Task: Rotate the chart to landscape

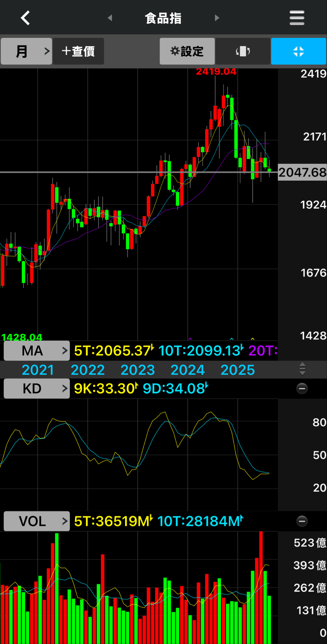Action: tap(243, 51)
